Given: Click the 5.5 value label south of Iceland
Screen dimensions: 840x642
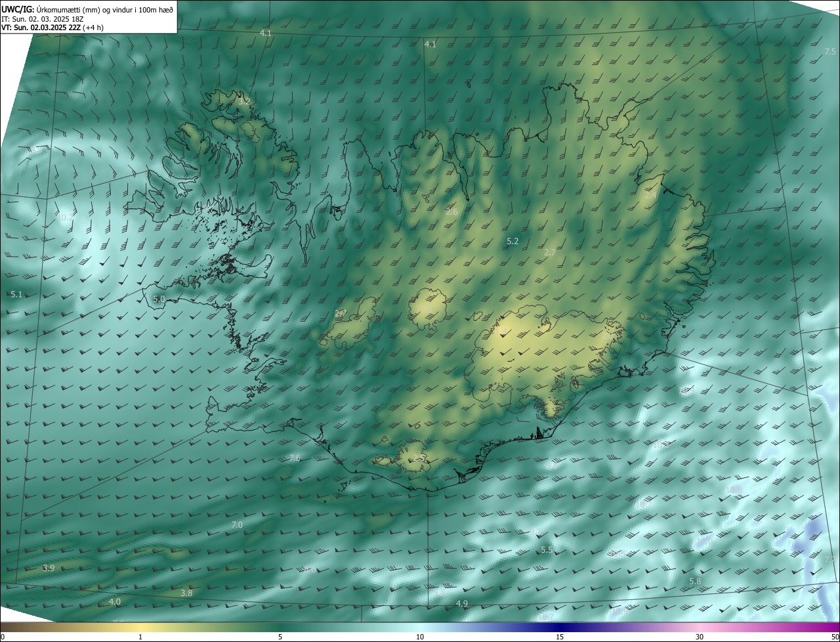Looking at the screenshot, I should (x=547, y=550).
